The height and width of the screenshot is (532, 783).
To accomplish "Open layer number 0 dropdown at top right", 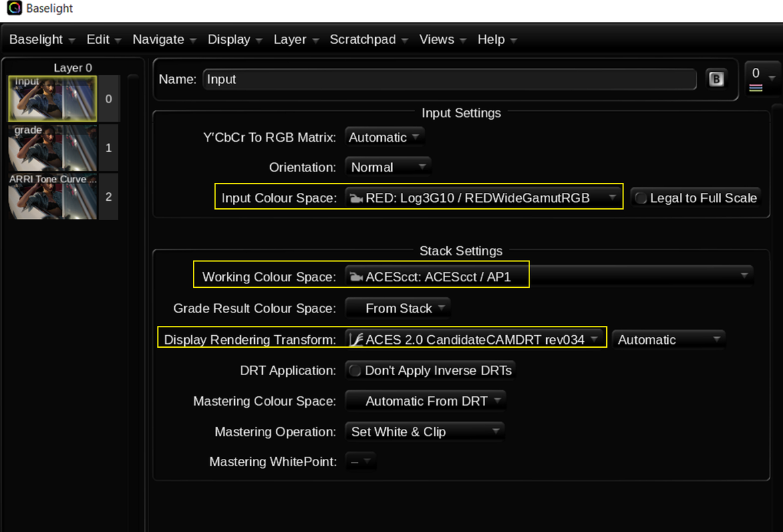I will (x=763, y=78).
